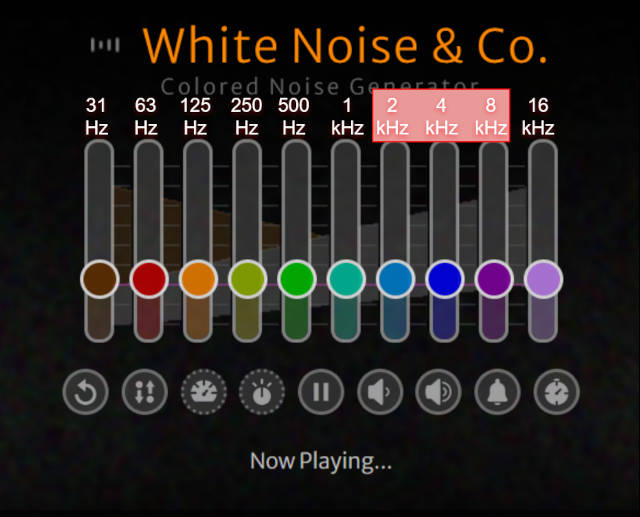Click the green 500 Hz slider knob
Viewport: 640px width, 517px height.
coord(297,279)
